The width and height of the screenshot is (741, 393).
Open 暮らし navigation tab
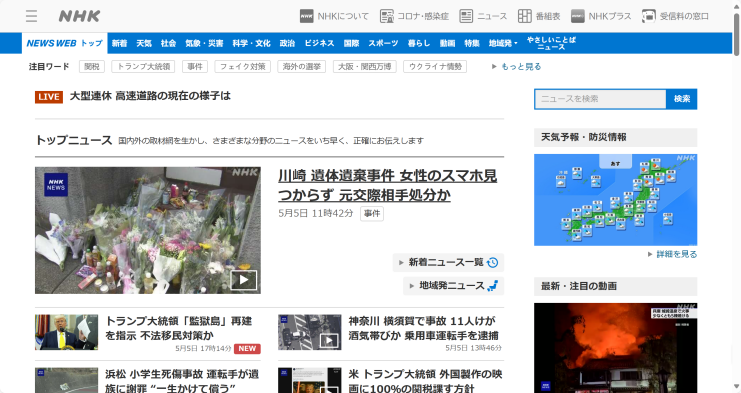pyautogui.click(x=419, y=43)
